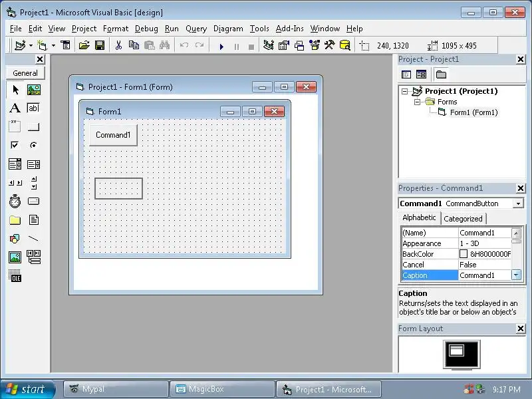Screen dimensions: 532x399
Task: Select the Shape control tool
Action: (x=15, y=239)
